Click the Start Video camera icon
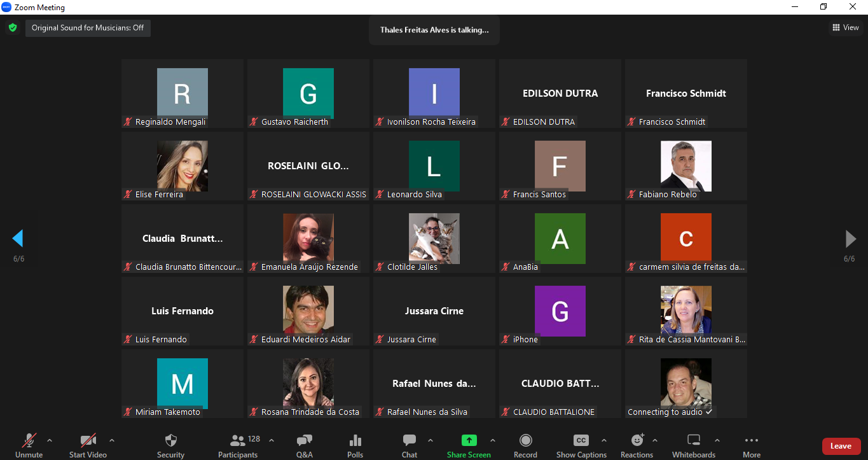 (x=88, y=440)
